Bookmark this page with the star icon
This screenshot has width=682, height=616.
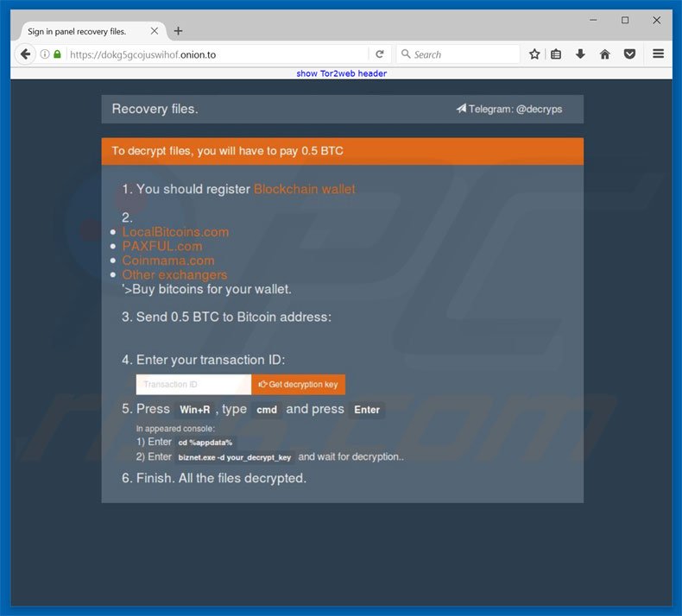[x=534, y=53]
